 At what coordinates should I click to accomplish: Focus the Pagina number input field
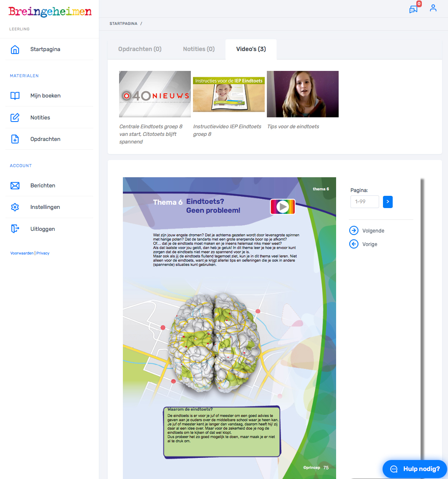coord(365,202)
